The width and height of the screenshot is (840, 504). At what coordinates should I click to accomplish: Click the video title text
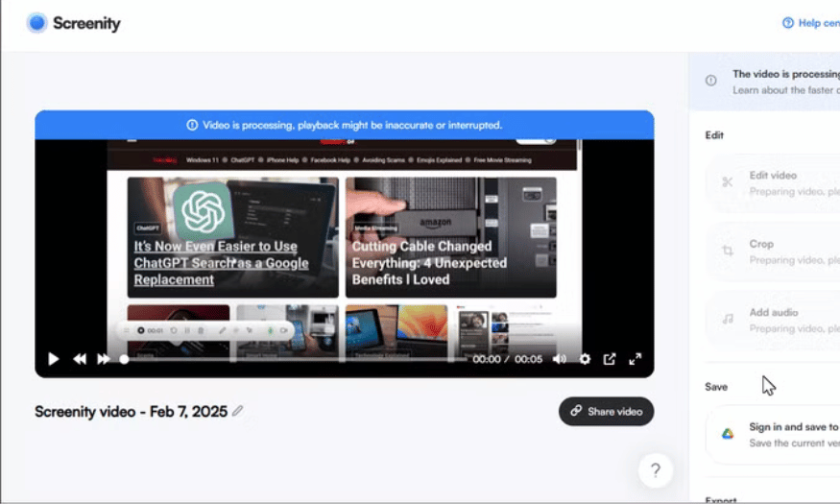click(x=132, y=411)
